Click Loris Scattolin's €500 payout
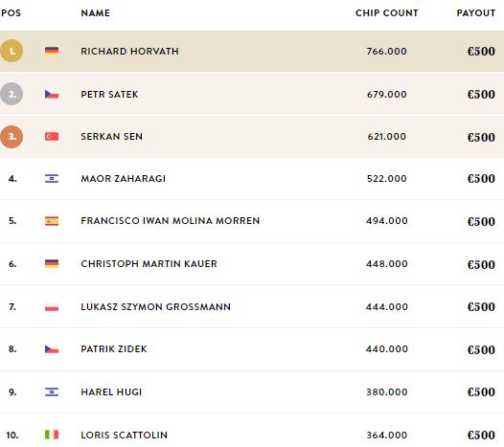Viewport: 504px width, 447px height. 481,435
